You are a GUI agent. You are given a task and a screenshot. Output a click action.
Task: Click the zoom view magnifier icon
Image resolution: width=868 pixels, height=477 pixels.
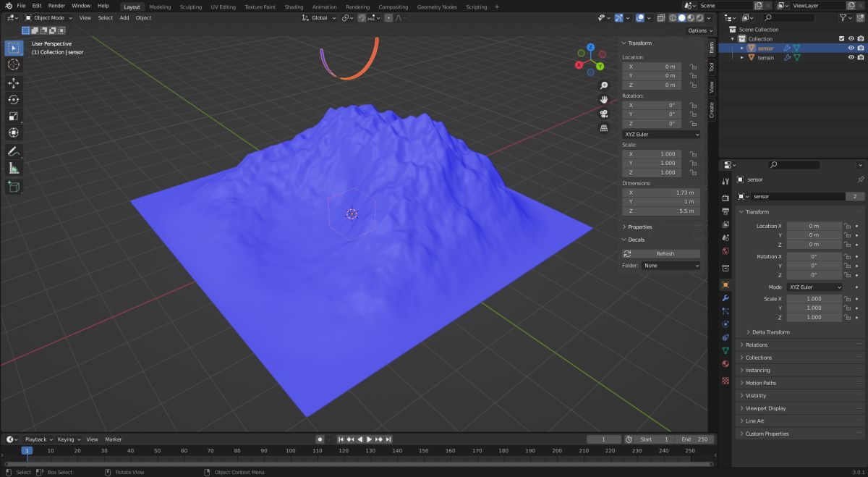tap(604, 85)
